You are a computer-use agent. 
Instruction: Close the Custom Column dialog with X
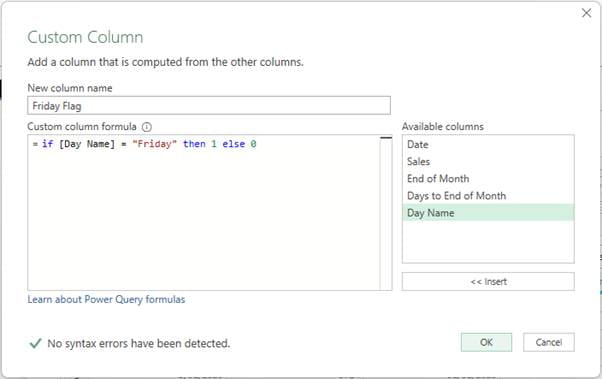pos(586,13)
